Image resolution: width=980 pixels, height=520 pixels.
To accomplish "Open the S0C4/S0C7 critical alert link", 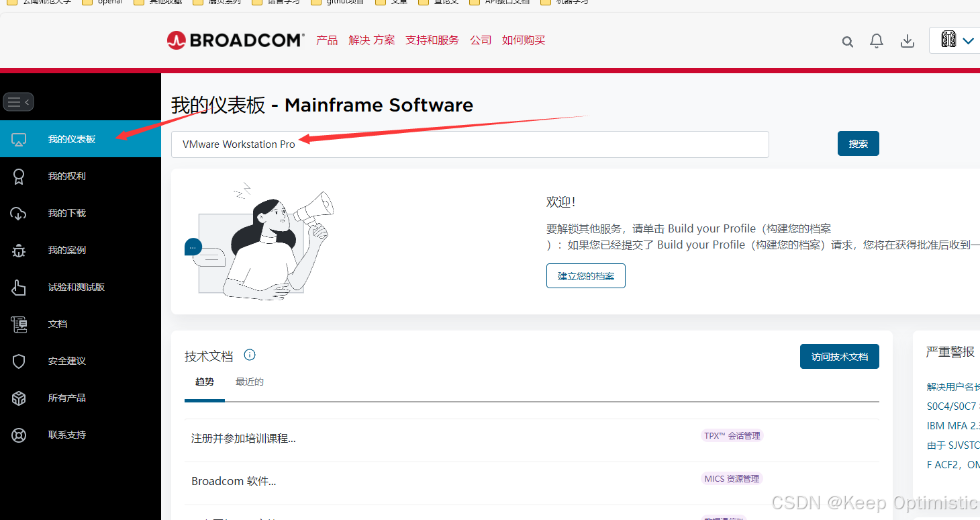I will click(953, 406).
